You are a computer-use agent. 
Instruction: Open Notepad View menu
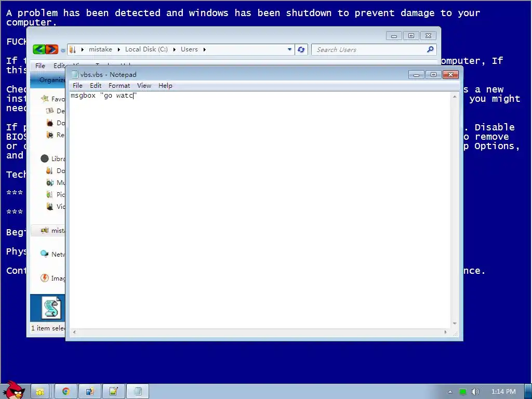click(144, 86)
